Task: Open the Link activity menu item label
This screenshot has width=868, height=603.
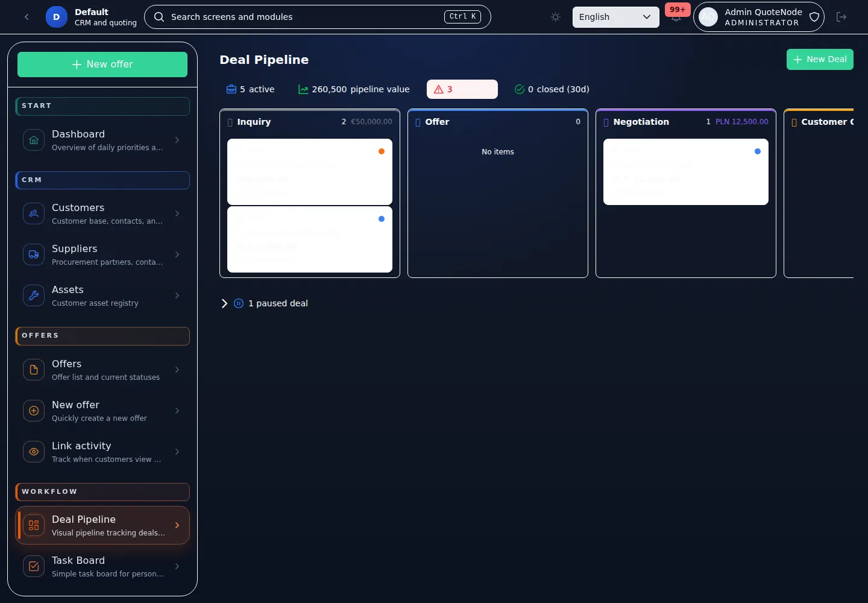Action: [81, 446]
